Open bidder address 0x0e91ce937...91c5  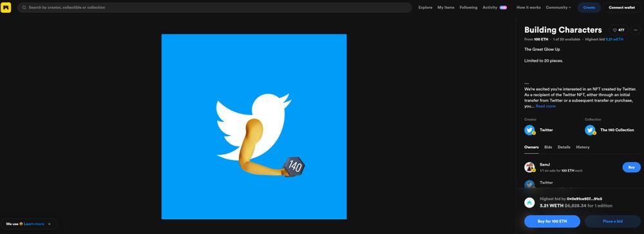click(x=585, y=199)
